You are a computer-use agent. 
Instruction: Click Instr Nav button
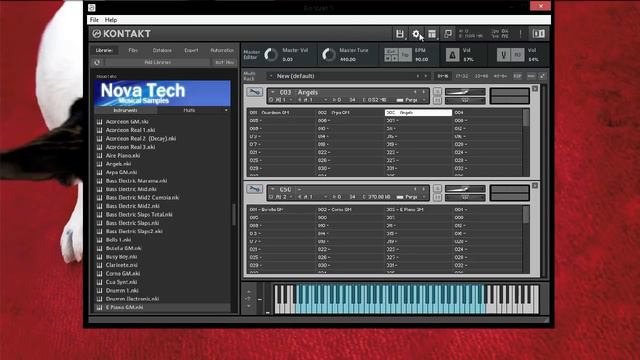point(224,62)
